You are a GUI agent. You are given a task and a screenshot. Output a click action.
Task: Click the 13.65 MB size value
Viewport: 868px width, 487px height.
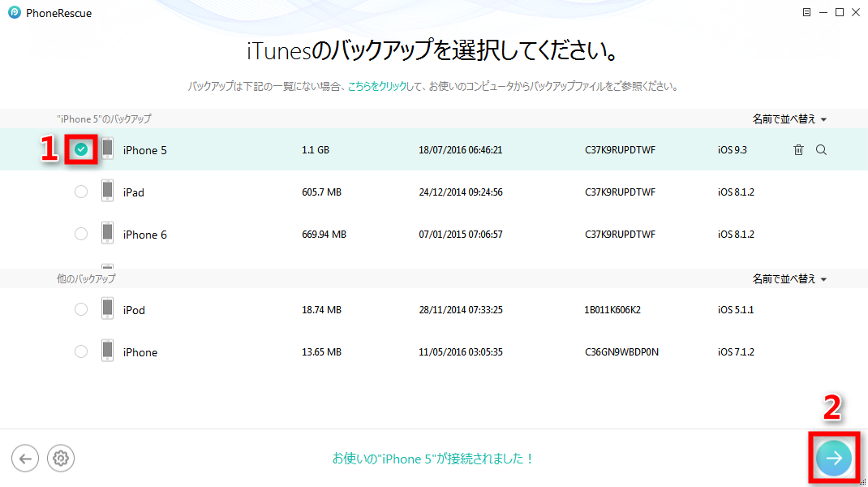click(x=321, y=351)
